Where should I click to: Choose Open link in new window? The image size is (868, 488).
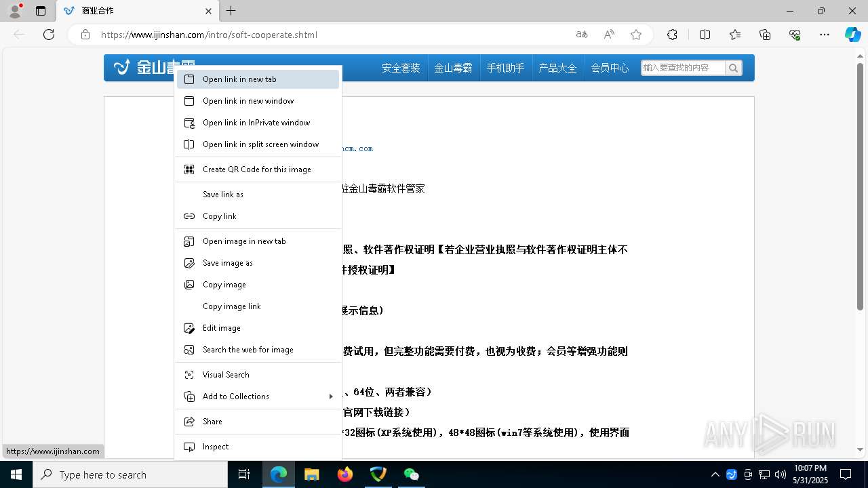tap(258, 101)
